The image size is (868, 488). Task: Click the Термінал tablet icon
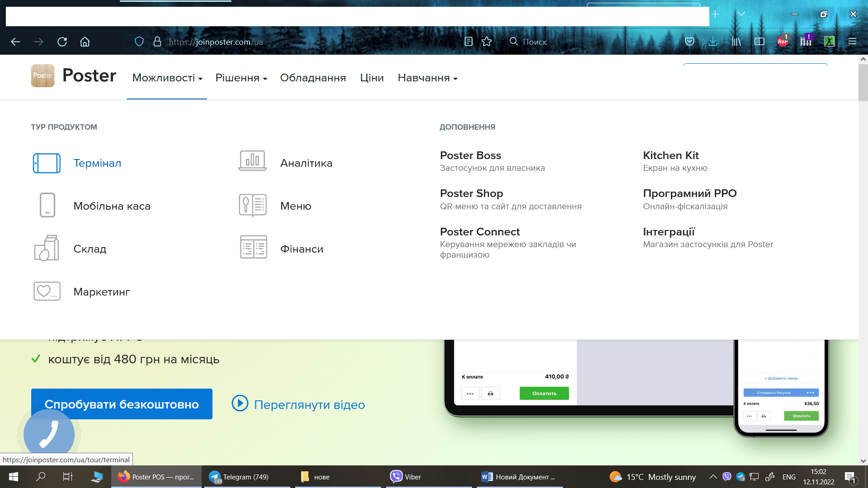[x=47, y=163]
